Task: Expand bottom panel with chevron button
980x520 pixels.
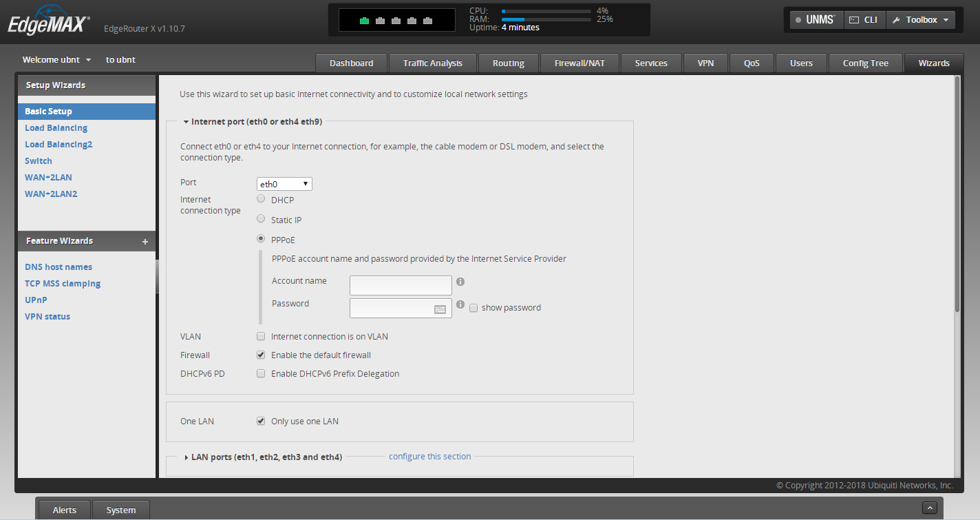Action: tap(929, 508)
